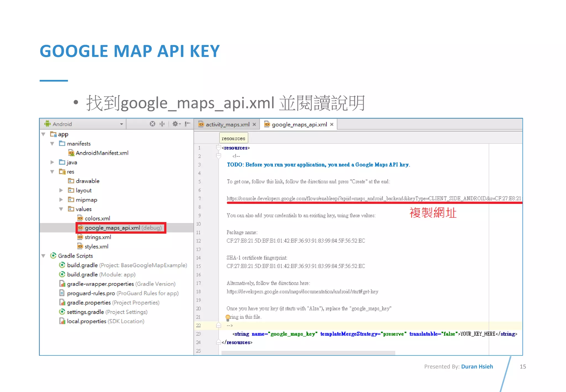This screenshot has height=392, width=566.
Task: Close the activity_maps.xml tab
Action: point(254,125)
